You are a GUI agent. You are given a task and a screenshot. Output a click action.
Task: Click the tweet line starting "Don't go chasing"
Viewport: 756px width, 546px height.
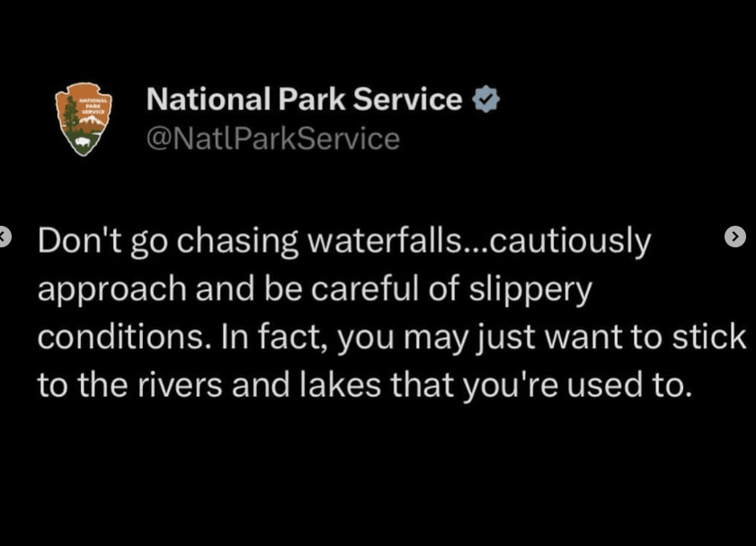click(x=344, y=241)
